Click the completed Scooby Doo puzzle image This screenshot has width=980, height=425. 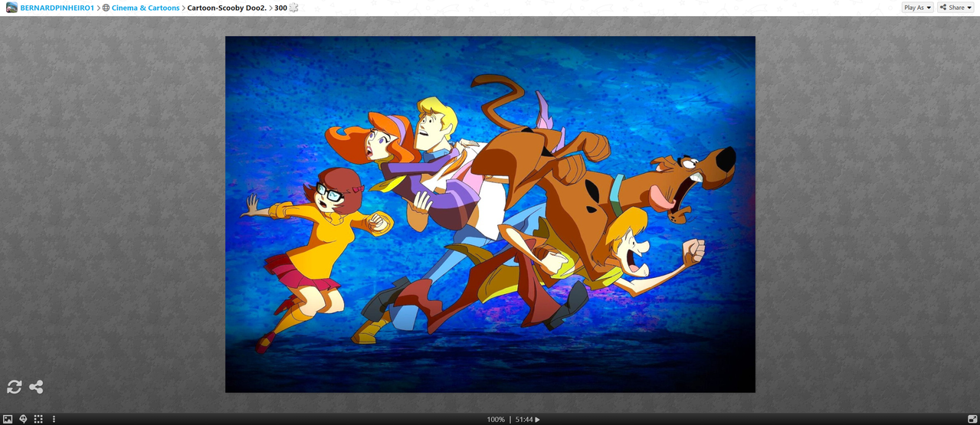[490, 214]
